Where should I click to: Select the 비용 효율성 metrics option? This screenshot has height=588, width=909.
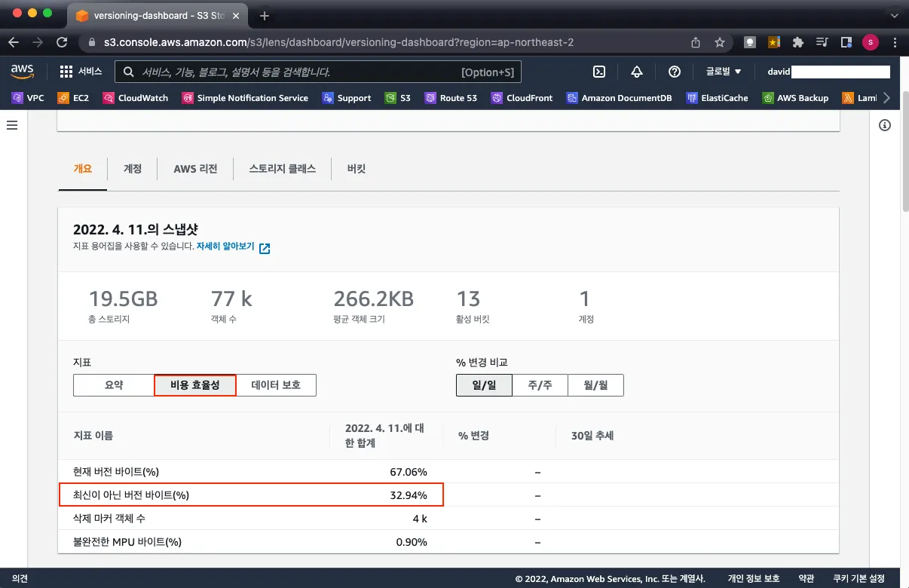coord(195,385)
